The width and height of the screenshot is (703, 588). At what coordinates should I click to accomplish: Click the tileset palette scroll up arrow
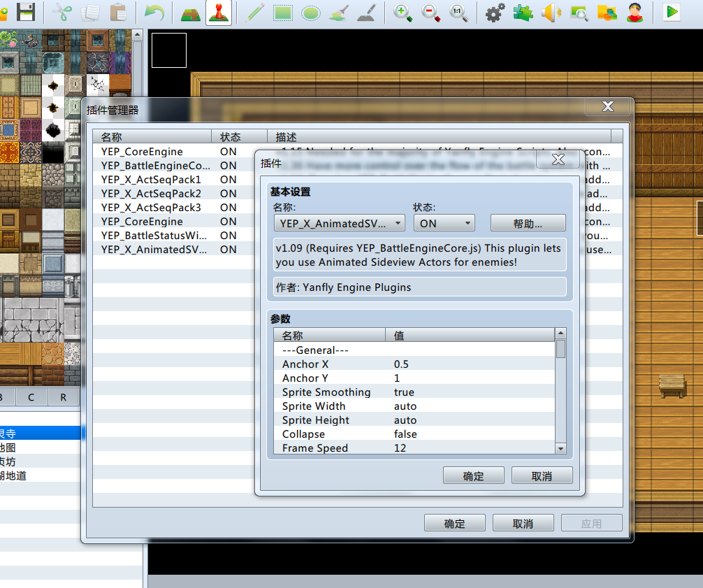click(x=138, y=34)
